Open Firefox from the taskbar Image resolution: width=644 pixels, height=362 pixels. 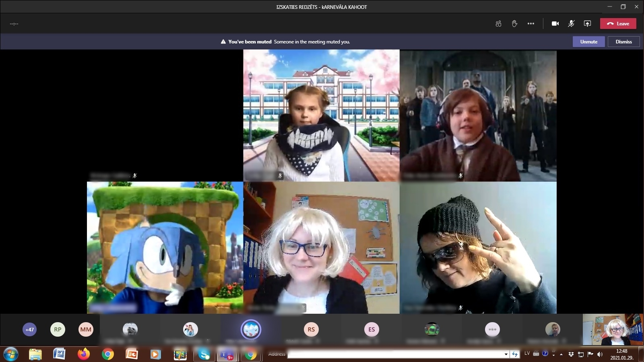click(84, 354)
